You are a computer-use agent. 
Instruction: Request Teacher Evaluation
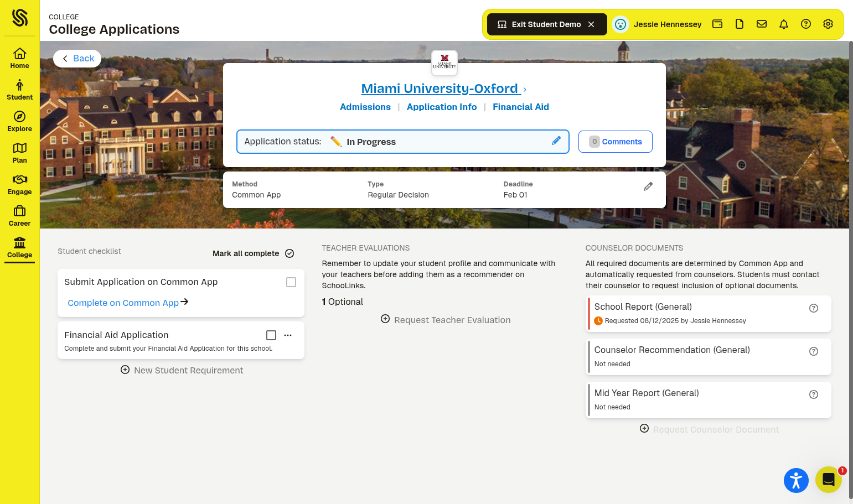click(446, 320)
